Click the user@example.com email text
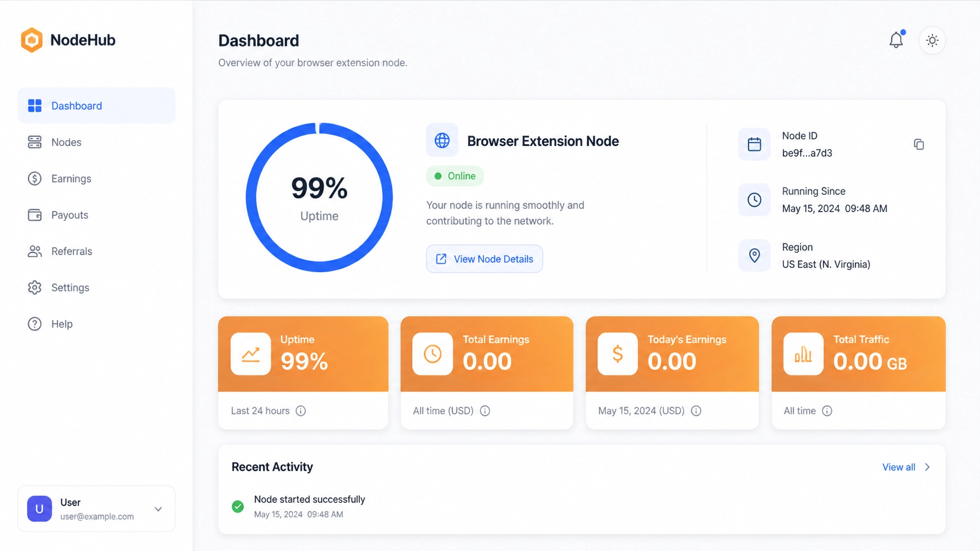The width and height of the screenshot is (980, 551). (x=97, y=517)
